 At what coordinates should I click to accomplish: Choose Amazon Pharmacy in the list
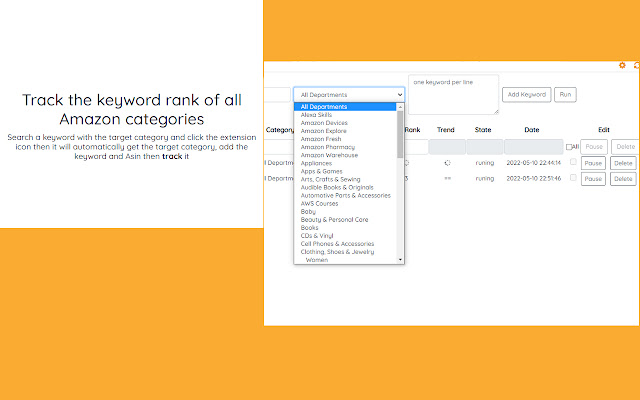point(328,147)
